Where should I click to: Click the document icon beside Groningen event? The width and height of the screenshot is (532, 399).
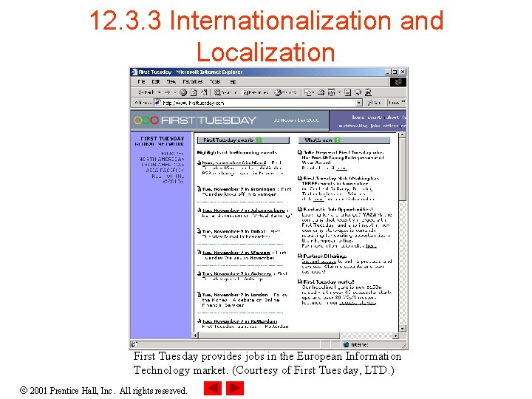pos(199,189)
